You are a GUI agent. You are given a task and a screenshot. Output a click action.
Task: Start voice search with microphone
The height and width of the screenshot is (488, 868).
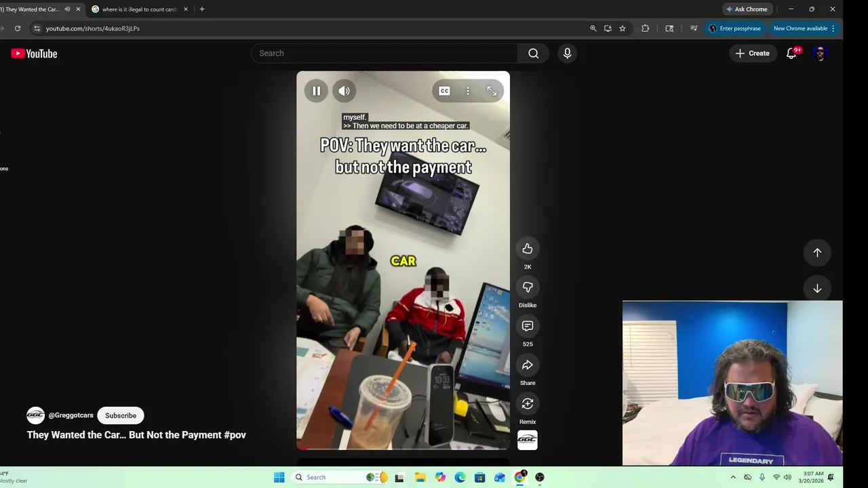pos(568,54)
